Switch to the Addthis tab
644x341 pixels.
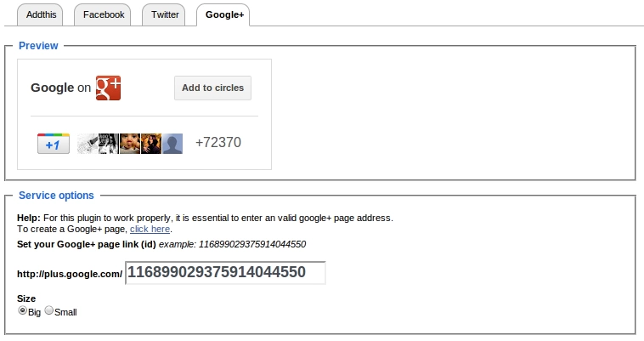[x=40, y=14]
